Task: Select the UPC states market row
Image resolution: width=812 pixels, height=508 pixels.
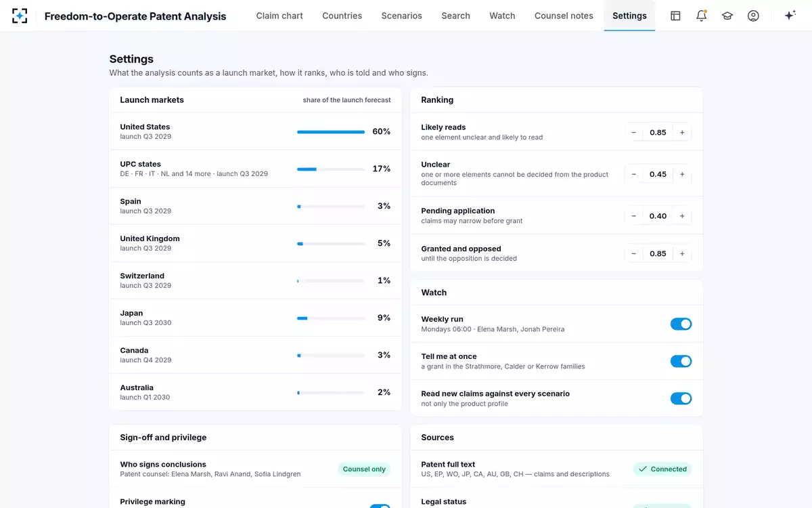Action: [x=255, y=169]
